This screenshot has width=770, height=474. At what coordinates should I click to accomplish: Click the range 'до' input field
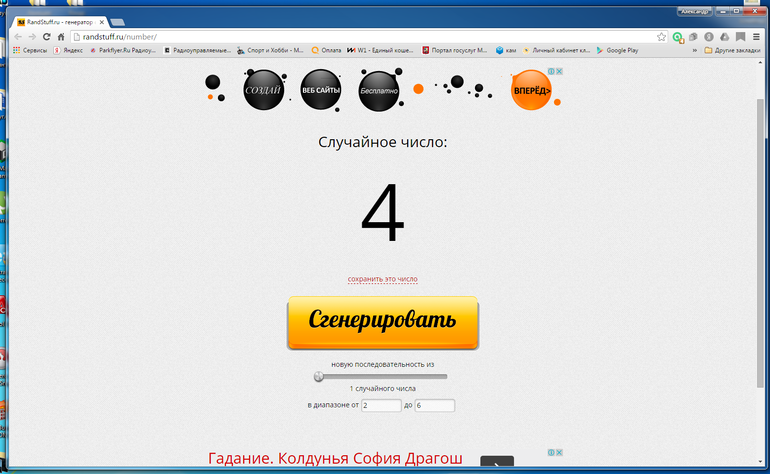434,405
